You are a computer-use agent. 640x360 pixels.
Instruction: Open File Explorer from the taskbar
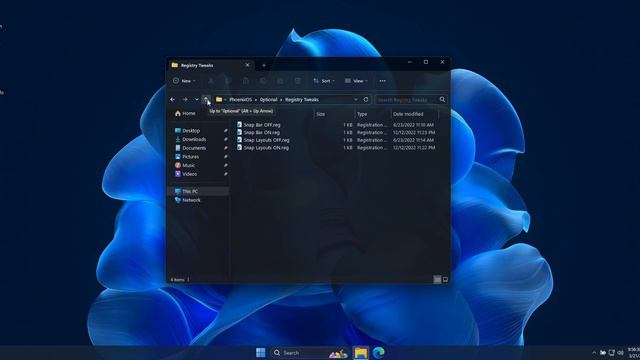pyautogui.click(x=361, y=353)
